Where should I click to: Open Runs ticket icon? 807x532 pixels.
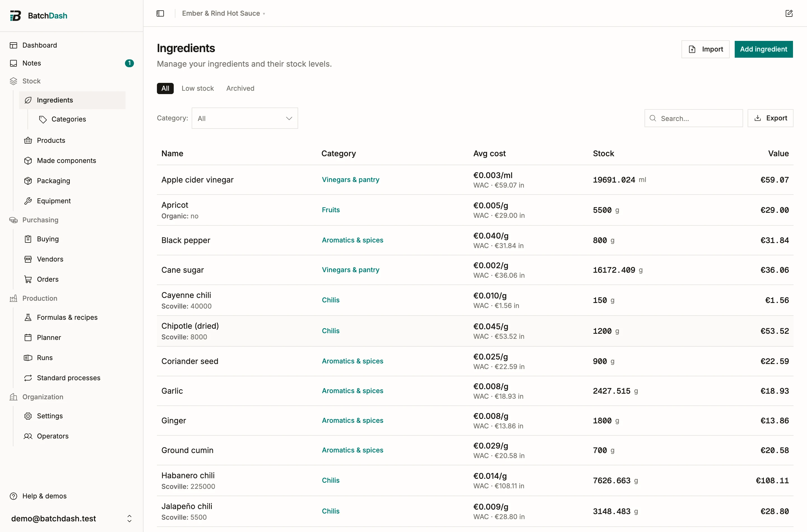pos(28,358)
